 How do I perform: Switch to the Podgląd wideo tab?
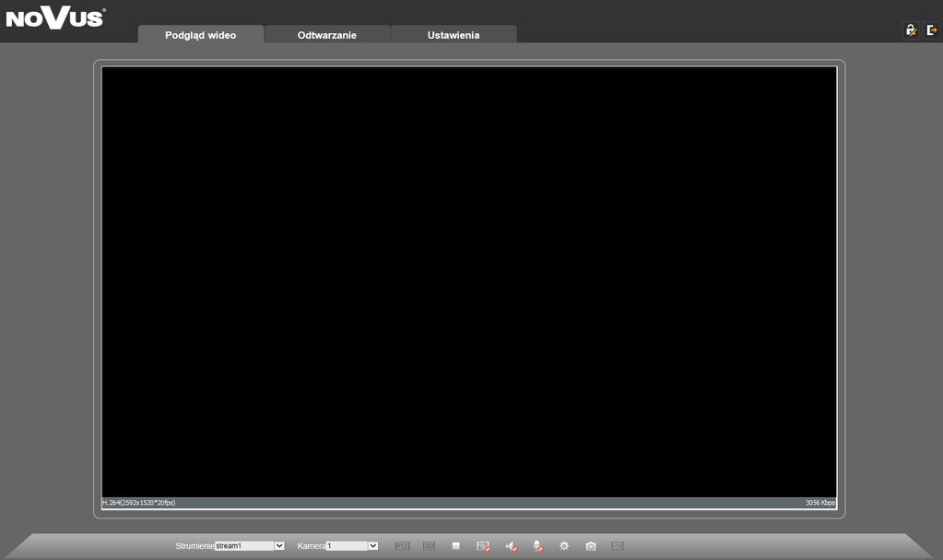click(x=200, y=34)
